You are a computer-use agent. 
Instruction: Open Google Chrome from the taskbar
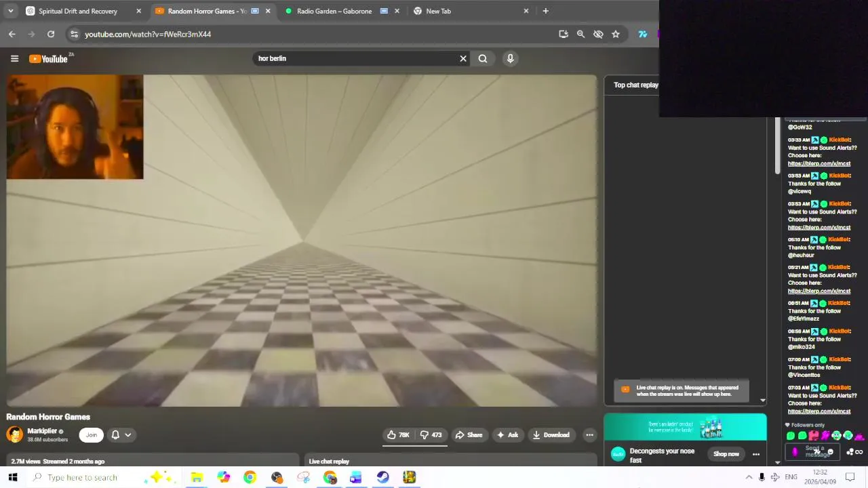(250, 477)
